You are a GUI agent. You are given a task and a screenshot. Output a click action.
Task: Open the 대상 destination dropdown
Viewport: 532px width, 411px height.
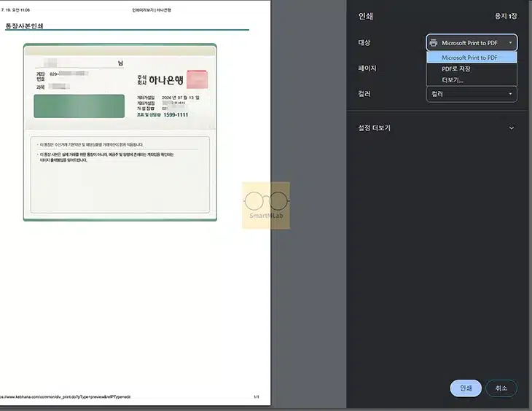[472, 43]
